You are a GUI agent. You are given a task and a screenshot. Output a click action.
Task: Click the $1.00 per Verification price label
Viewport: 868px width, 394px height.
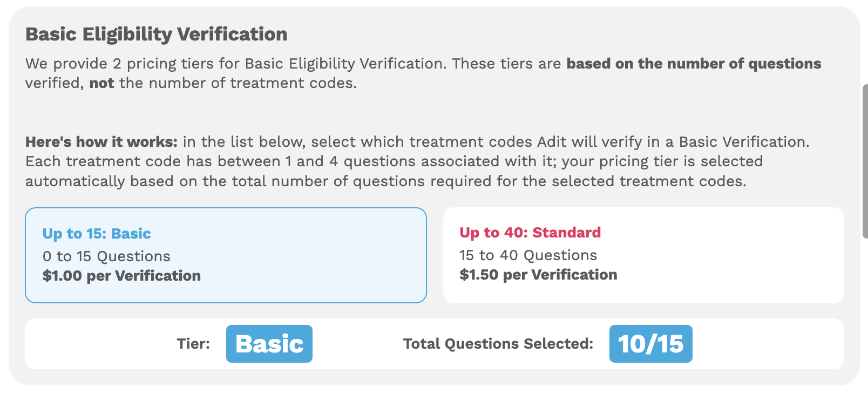coord(121,275)
